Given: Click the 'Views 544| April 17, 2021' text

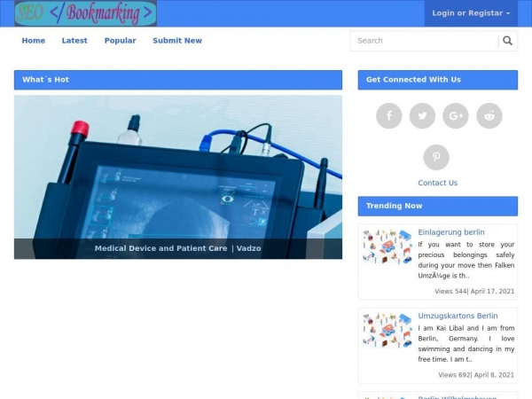Looking at the screenshot, I should pos(474,292).
